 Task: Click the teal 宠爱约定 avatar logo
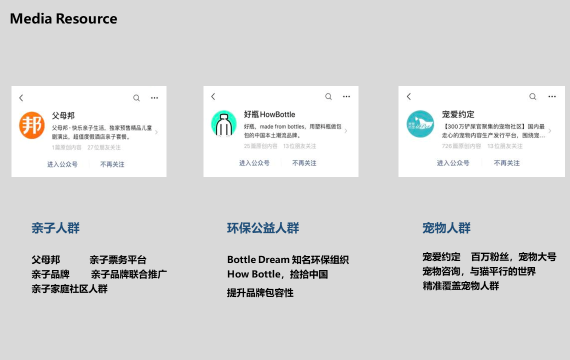pyautogui.click(x=420, y=124)
